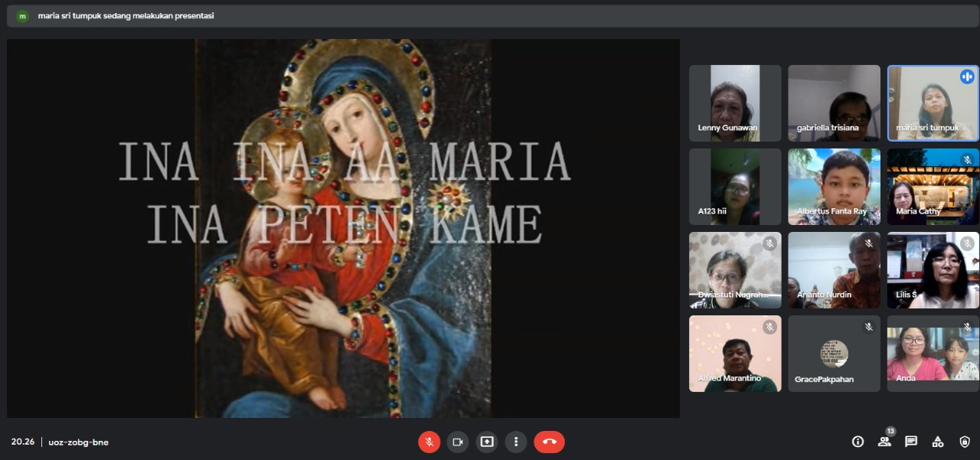Leave the call with the red button
The image size is (980, 460).
[x=549, y=442]
